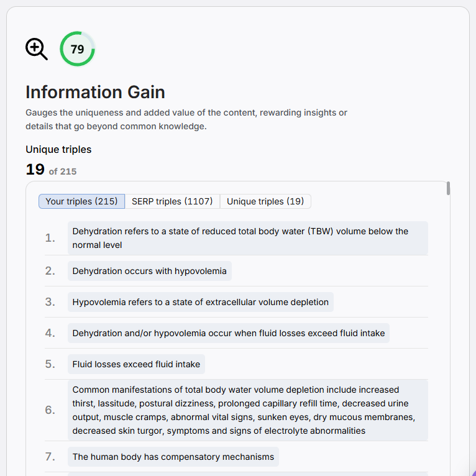The width and height of the screenshot is (476, 476).
Task: Click the description text starting 'Gauges the uniqueness'
Action: point(186,119)
